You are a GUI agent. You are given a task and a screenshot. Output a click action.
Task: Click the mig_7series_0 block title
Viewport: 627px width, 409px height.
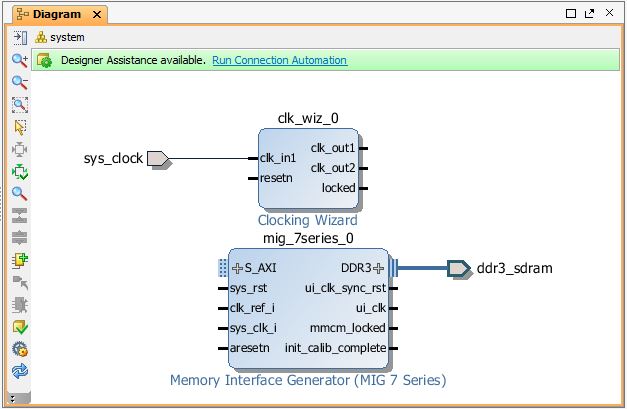(x=308, y=238)
